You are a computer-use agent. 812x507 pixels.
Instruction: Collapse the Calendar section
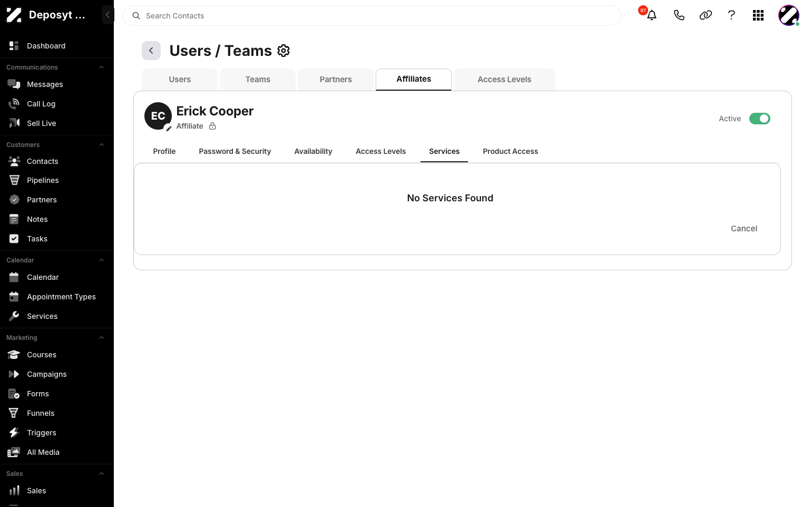(x=102, y=260)
